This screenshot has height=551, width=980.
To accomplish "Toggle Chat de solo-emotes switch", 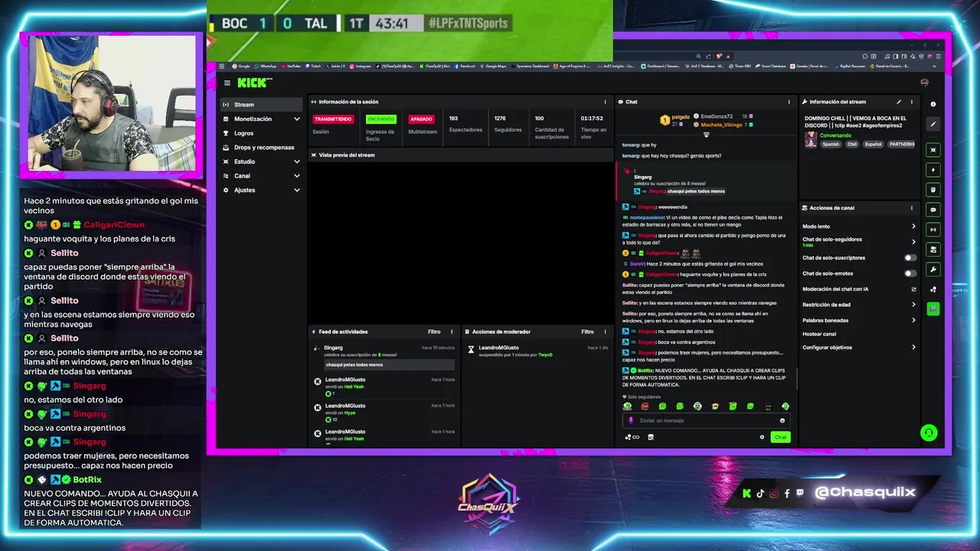I will tap(910, 273).
